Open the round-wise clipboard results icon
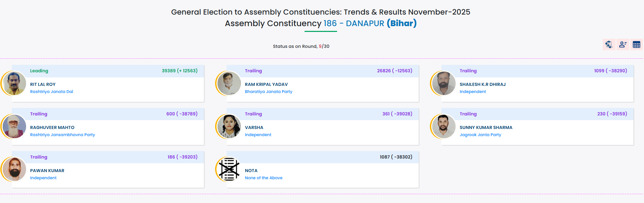Viewport: 644px width, 203px height. pos(609,44)
